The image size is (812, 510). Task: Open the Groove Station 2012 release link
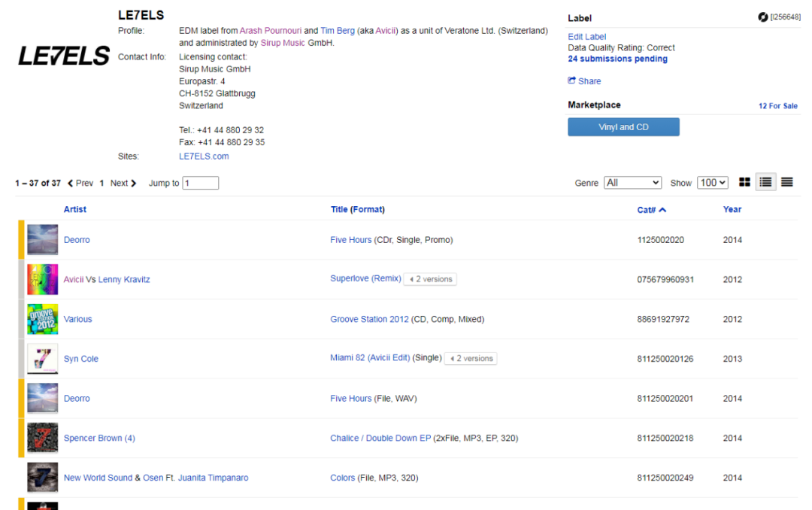(369, 319)
